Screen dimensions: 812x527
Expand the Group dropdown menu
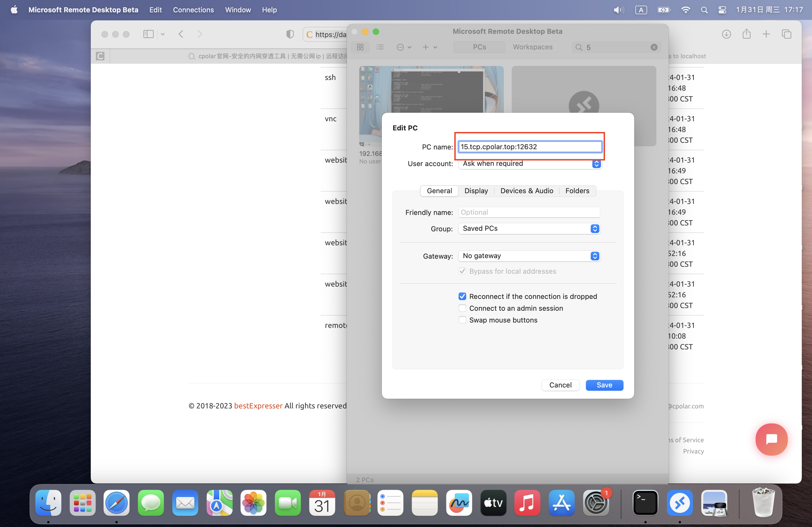pyautogui.click(x=595, y=228)
